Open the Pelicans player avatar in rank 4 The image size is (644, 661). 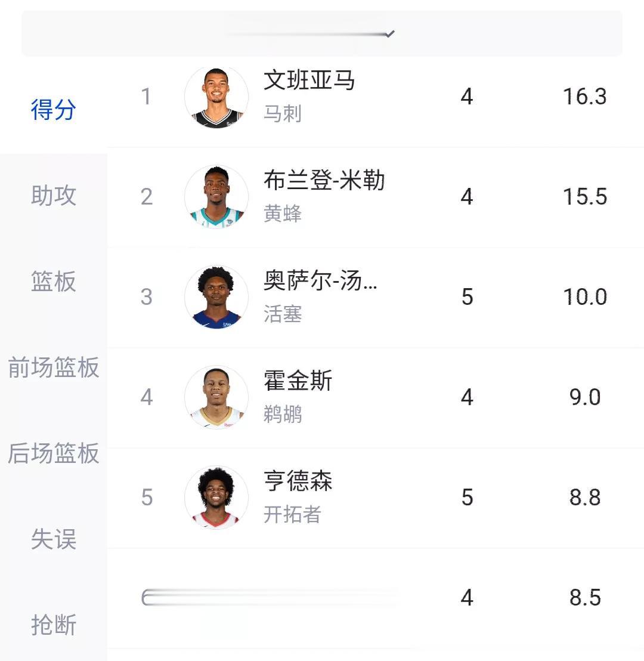216,397
